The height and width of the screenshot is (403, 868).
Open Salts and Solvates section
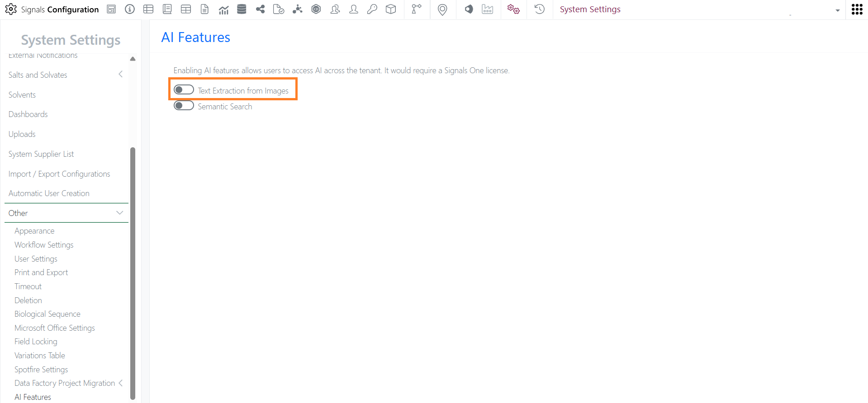point(38,75)
